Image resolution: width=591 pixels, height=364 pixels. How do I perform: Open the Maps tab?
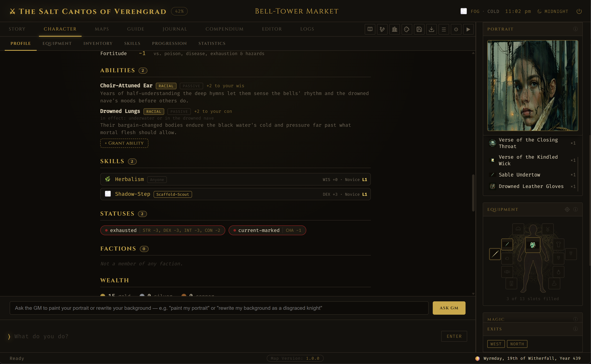pos(102,29)
